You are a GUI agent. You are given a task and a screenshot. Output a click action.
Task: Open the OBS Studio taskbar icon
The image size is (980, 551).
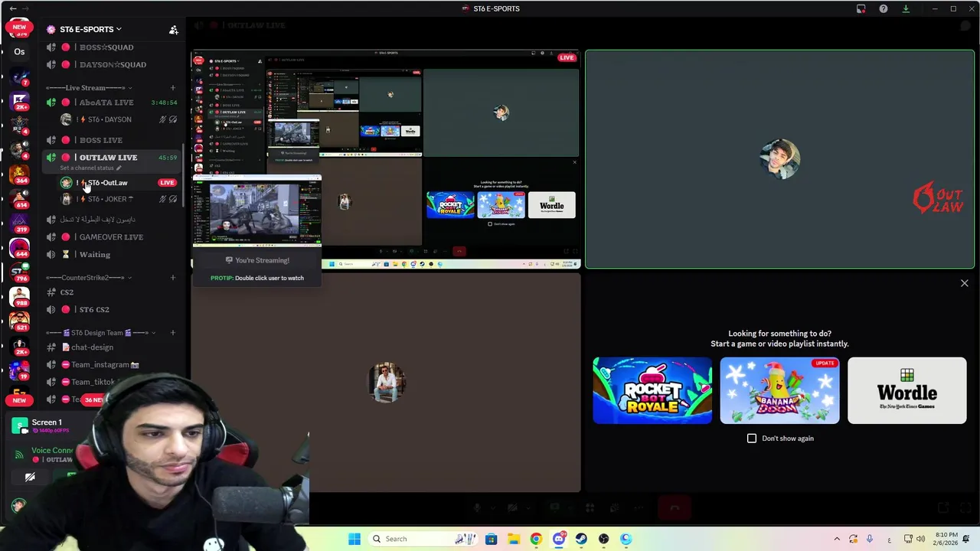pos(604,539)
